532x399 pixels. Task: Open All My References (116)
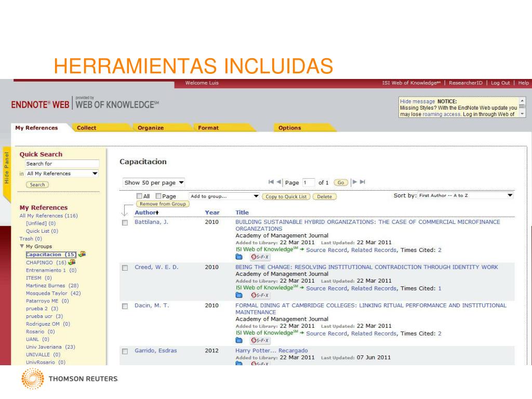48,216
